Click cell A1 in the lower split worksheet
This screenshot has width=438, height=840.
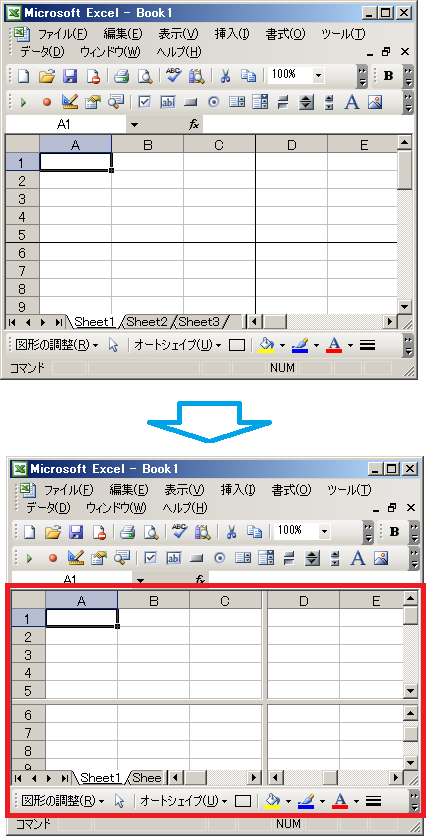pyautogui.click(x=81, y=618)
